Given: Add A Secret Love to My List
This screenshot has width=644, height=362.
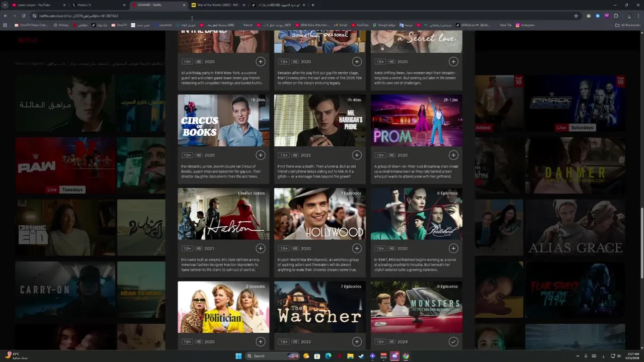Looking at the screenshot, I should [x=453, y=61].
